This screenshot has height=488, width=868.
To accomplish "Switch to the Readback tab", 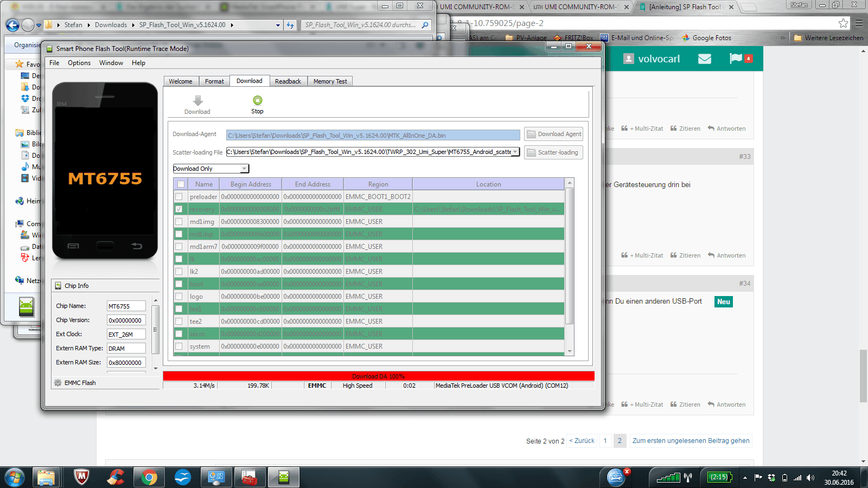I will [x=288, y=81].
